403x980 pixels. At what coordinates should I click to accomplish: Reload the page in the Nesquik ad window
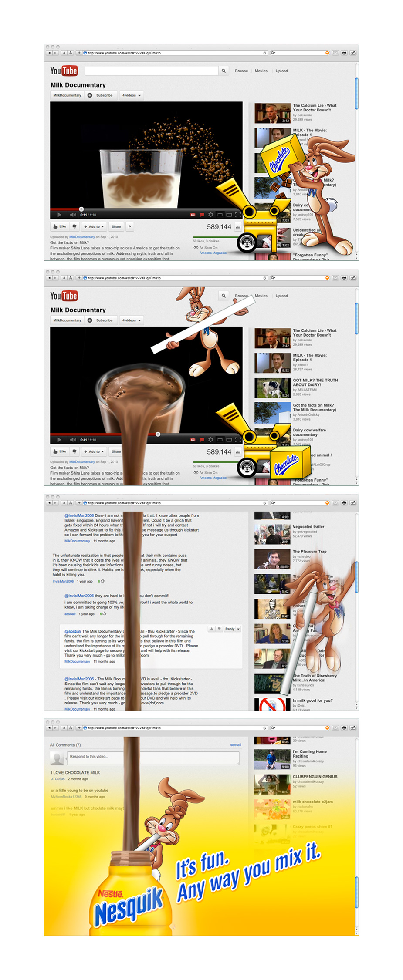[264, 728]
